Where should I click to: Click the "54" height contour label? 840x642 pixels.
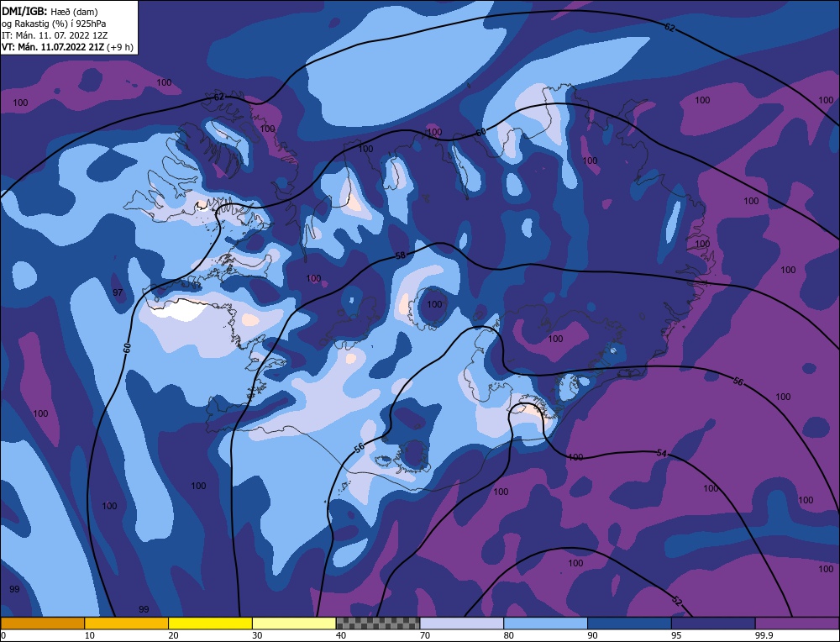click(x=662, y=454)
